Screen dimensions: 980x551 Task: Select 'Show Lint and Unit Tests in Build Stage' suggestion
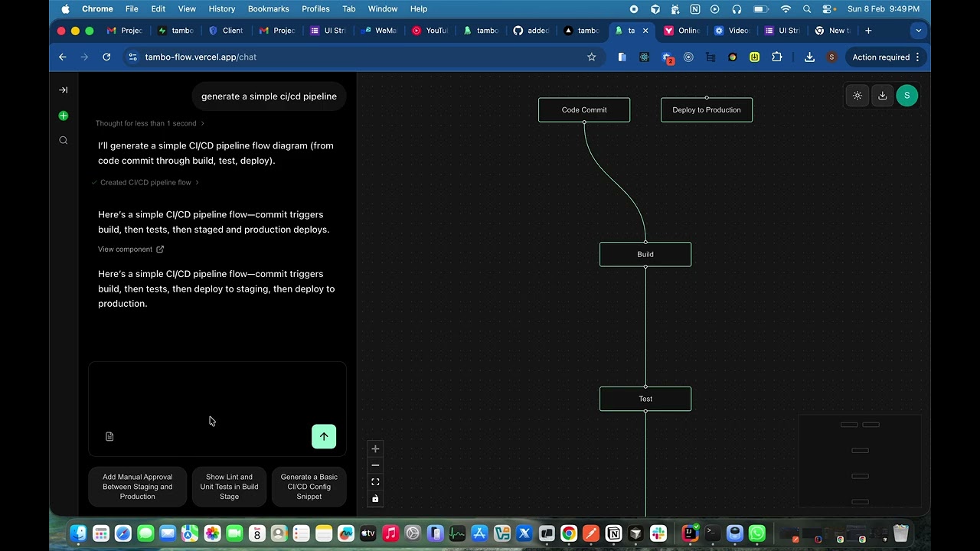[x=229, y=487]
